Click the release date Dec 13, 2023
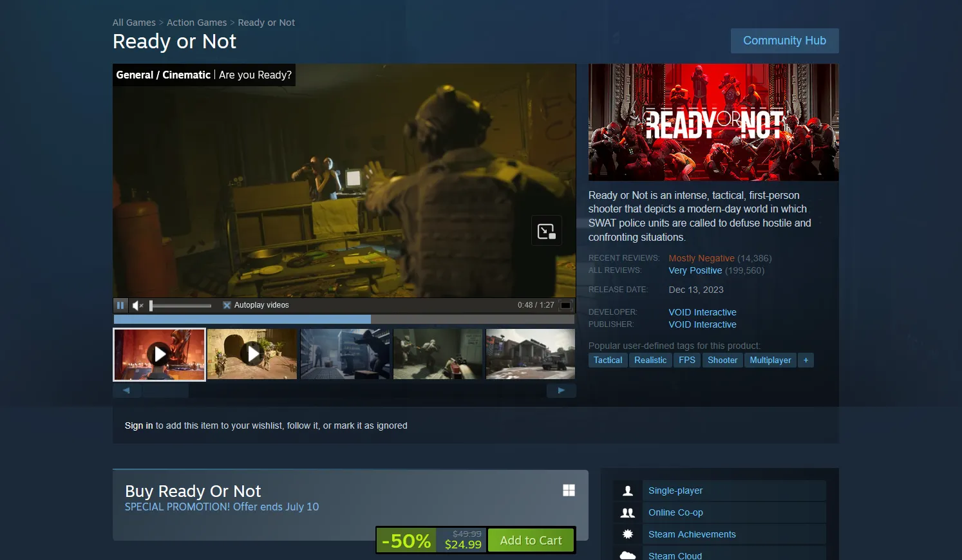962x560 pixels. (696, 290)
